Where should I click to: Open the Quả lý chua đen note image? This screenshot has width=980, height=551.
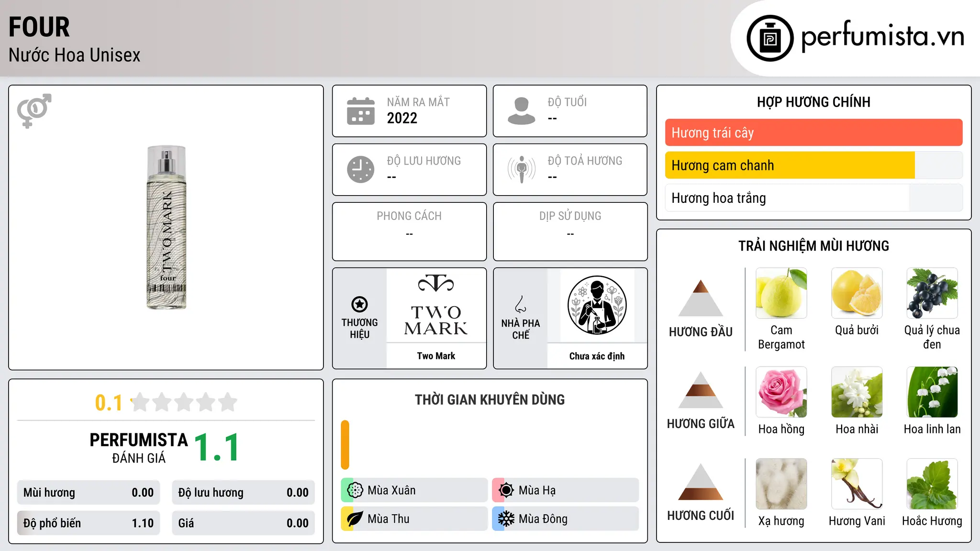tap(932, 293)
